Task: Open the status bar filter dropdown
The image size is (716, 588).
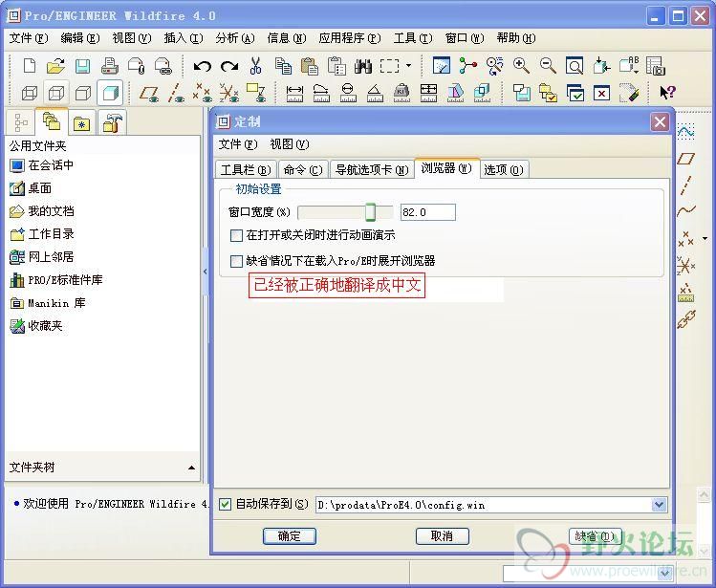Action: pos(665,573)
